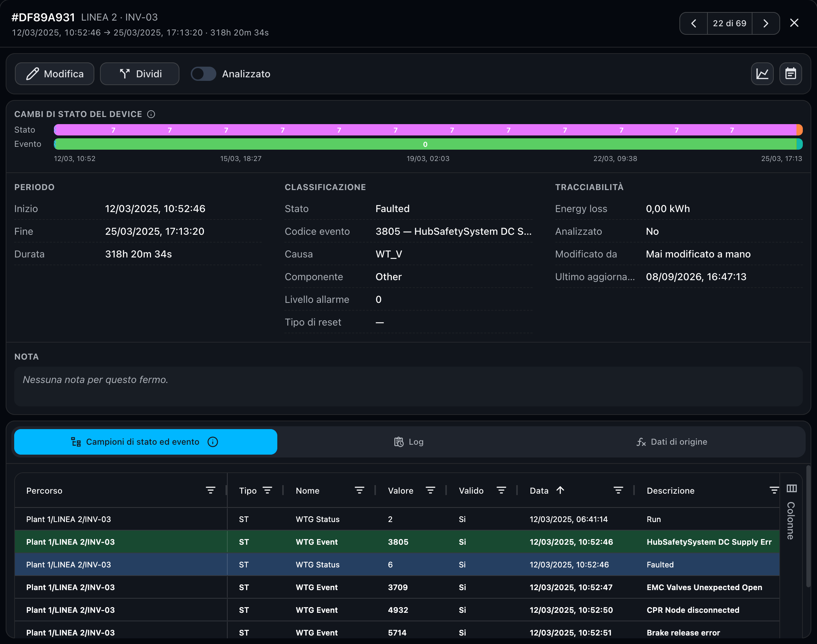Switch to Dati di origine tab
The height and width of the screenshot is (644, 817).
click(672, 442)
